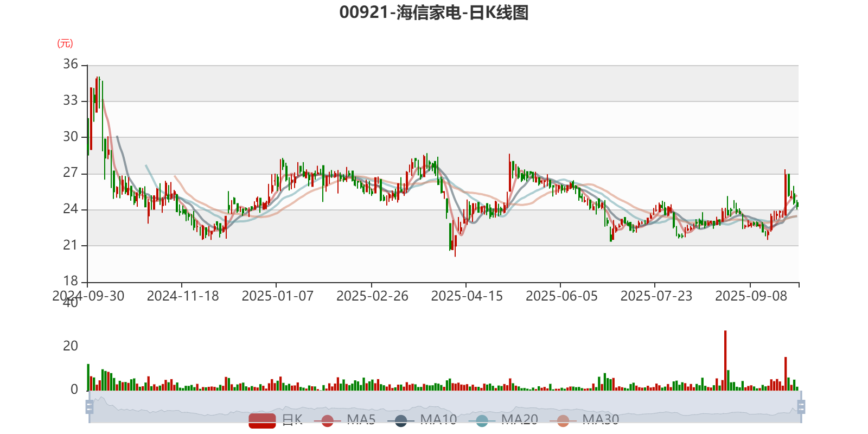The image size is (868, 434).
Task: Toggle the MA5 line legend item
Action: click(348, 420)
